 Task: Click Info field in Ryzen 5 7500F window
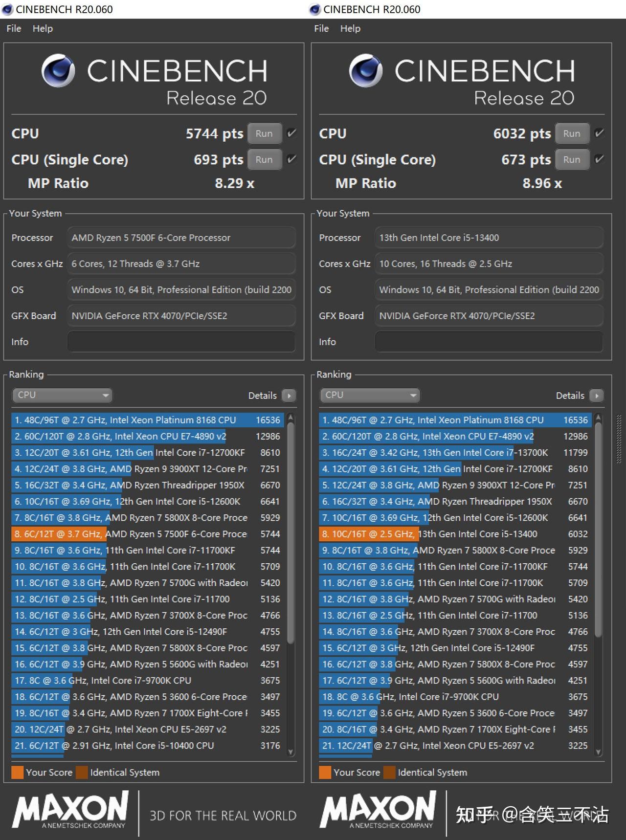(x=181, y=342)
